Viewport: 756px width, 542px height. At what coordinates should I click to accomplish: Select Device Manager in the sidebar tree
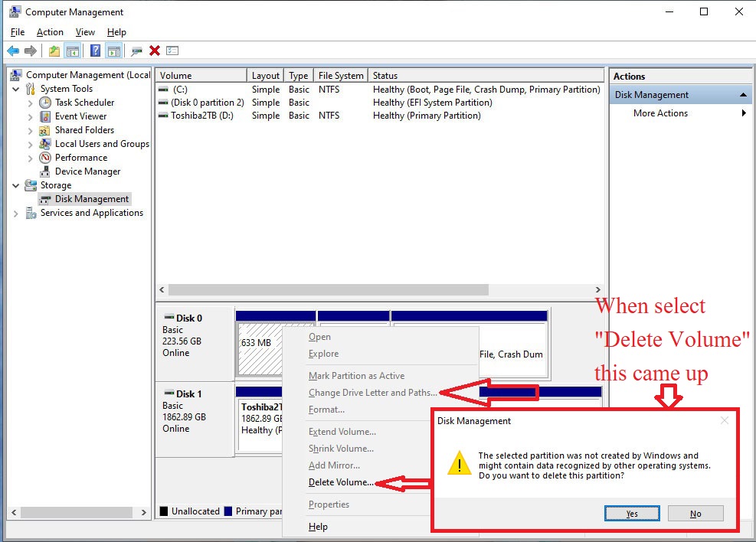click(86, 171)
